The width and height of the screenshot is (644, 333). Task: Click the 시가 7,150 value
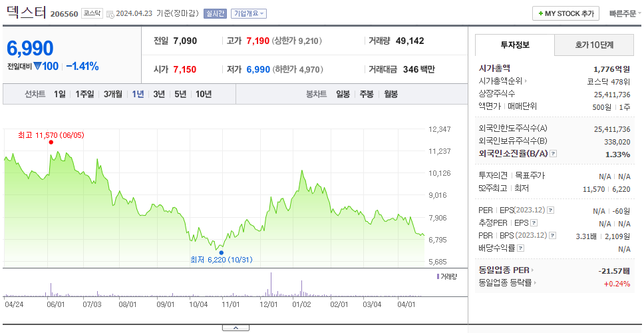(x=185, y=69)
